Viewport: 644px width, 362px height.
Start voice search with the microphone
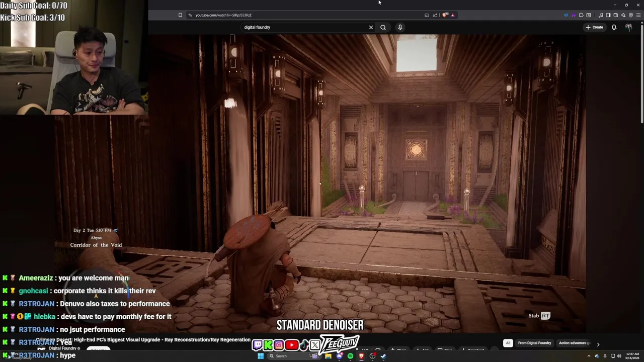pyautogui.click(x=400, y=27)
